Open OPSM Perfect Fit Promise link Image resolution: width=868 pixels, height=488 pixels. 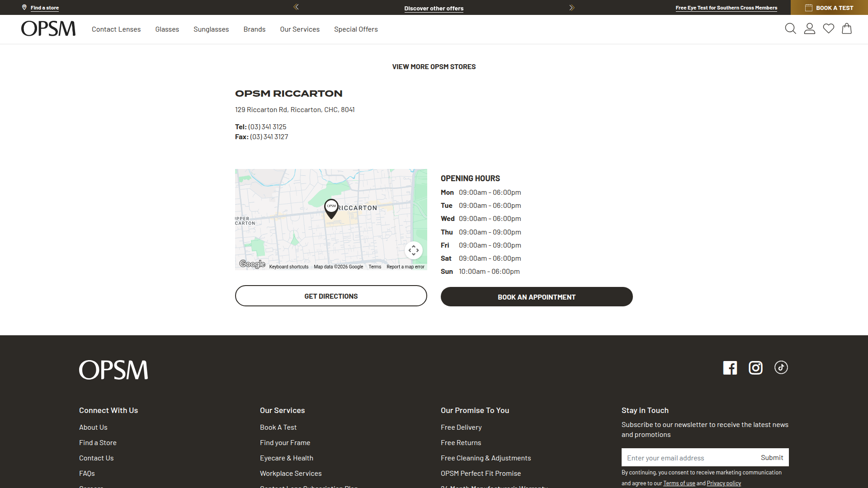pos(481,474)
